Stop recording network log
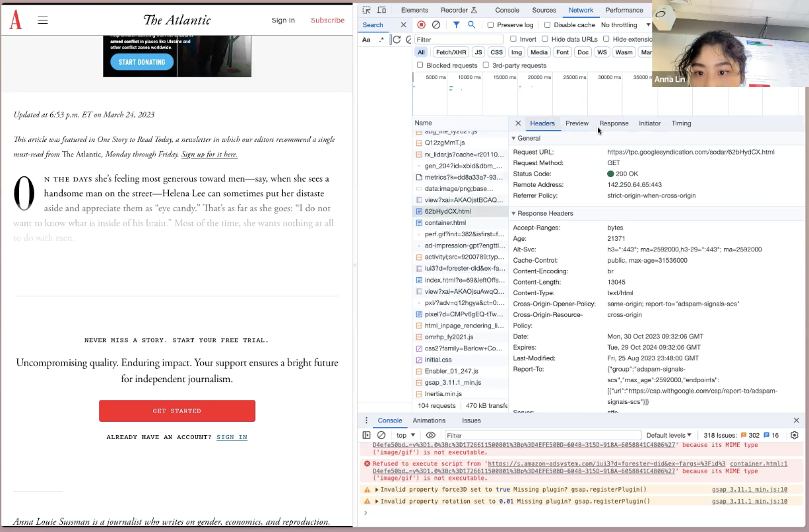 422,25
